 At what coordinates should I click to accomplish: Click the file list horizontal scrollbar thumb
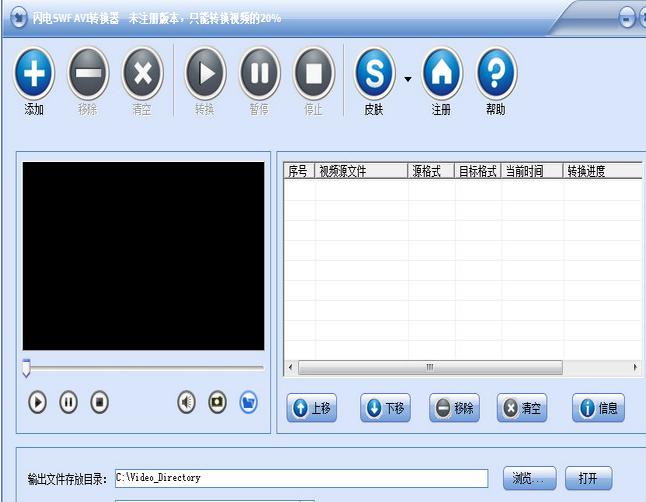(430, 367)
